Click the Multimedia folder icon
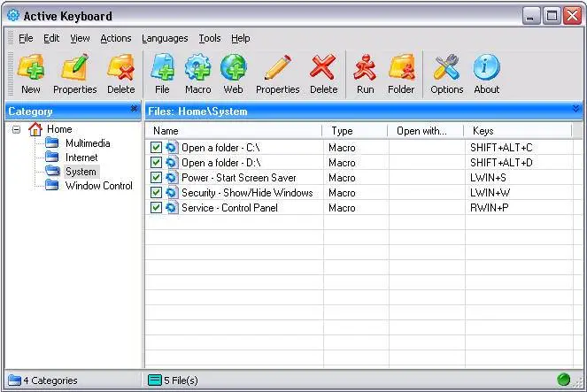Image resolution: width=587 pixels, height=392 pixels. point(52,142)
